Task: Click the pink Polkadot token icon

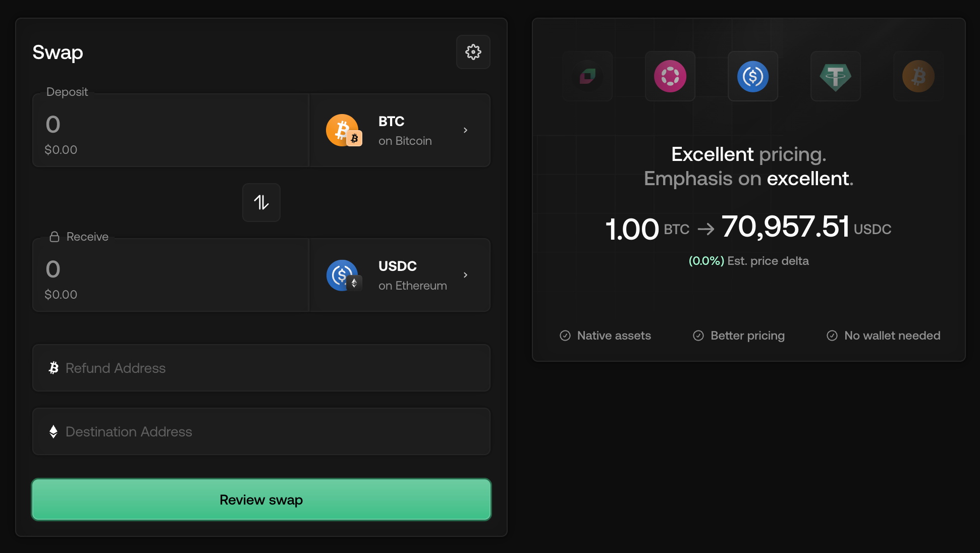Action: tap(670, 76)
